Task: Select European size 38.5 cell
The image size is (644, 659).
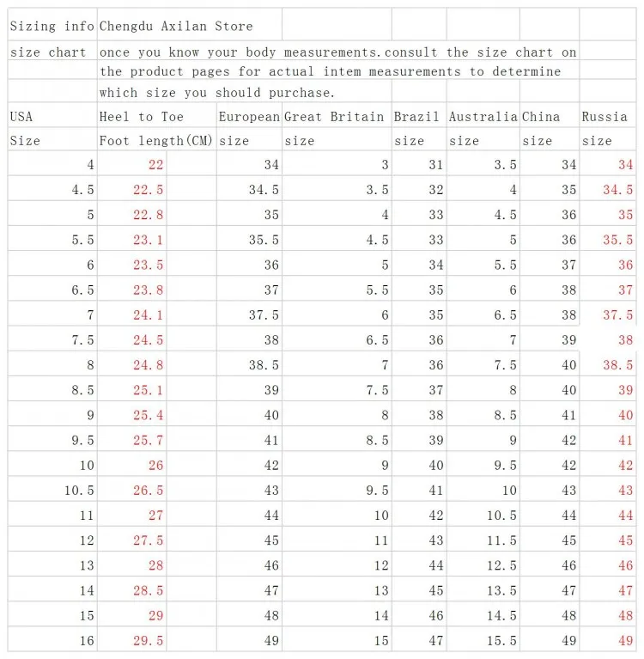Action: 249,365
